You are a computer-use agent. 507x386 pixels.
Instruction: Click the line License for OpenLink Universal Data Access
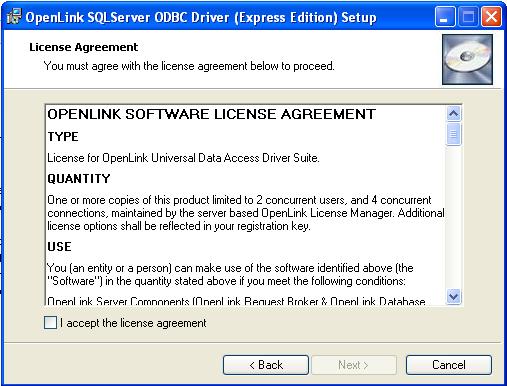183,158
